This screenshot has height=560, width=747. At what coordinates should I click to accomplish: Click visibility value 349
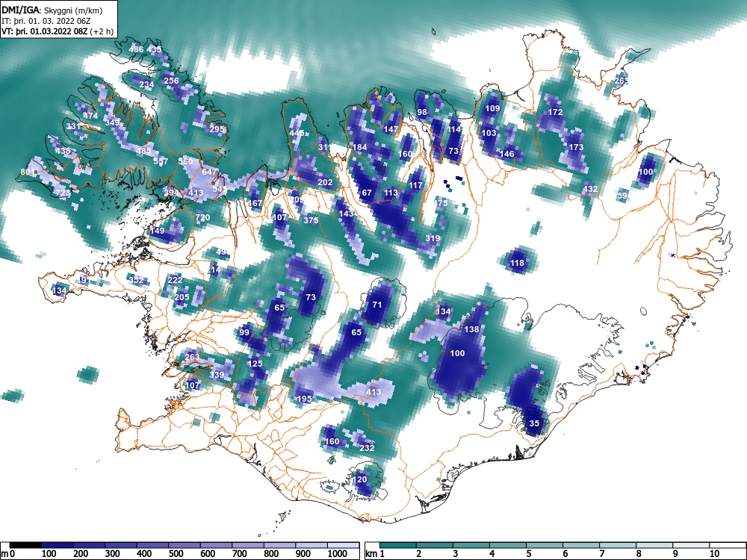[x=113, y=122]
